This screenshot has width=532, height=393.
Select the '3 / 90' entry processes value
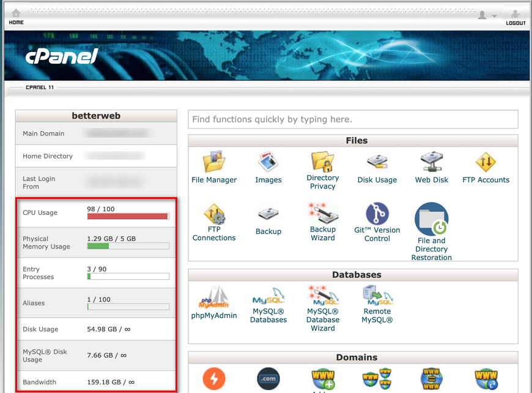point(97,269)
